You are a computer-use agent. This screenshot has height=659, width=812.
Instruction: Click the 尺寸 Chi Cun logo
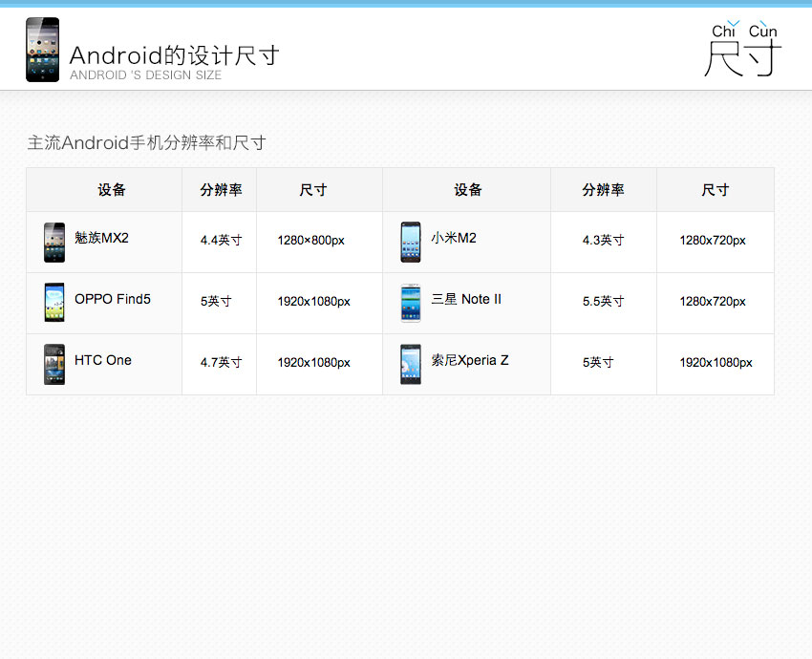pyautogui.click(x=743, y=49)
